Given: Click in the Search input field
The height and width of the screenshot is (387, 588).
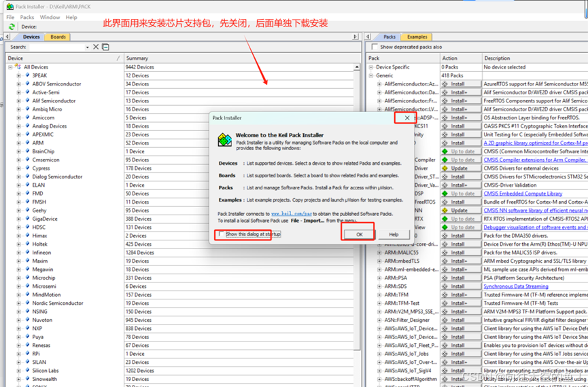Looking at the screenshot, I should [x=57, y=47].
